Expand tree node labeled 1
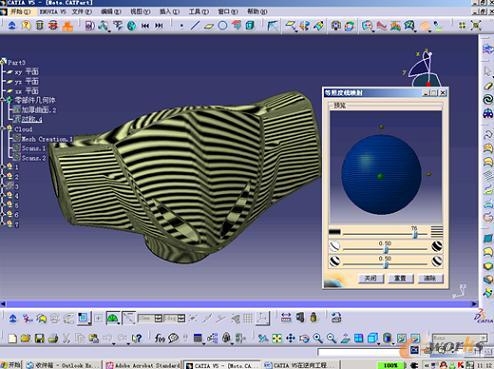494x369 pixels. (x=3, y=166)
